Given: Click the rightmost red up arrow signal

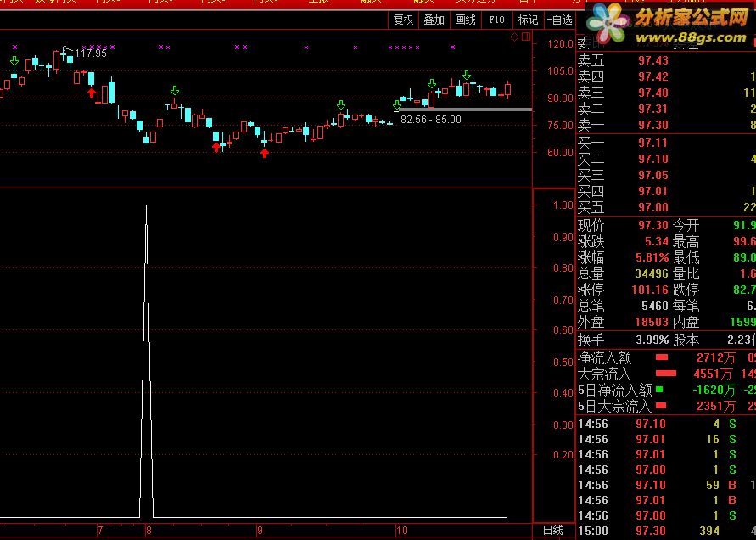Looking at the screenshot, I should (x=264, y=153).
